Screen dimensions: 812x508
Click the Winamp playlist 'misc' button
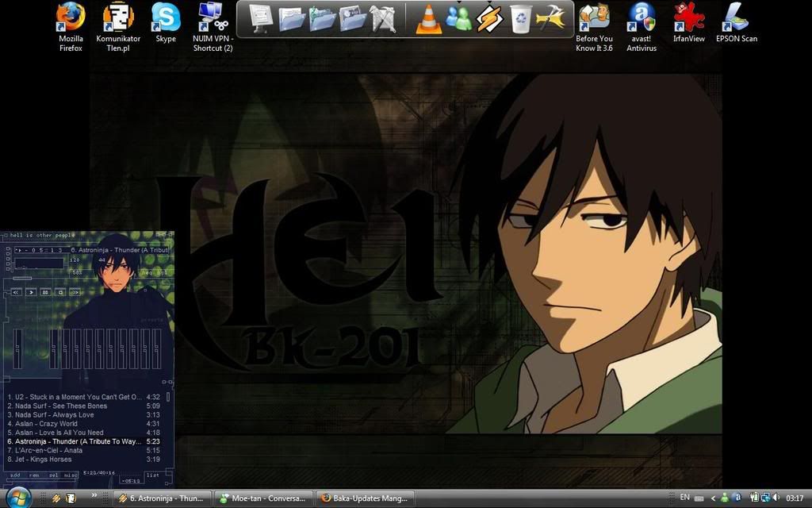[71, 475]
